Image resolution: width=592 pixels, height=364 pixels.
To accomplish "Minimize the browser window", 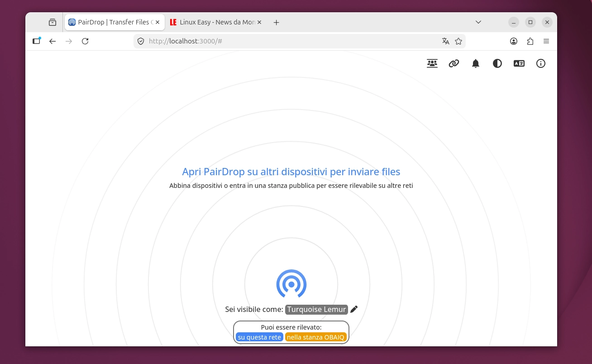I will (x=514, y=22).
